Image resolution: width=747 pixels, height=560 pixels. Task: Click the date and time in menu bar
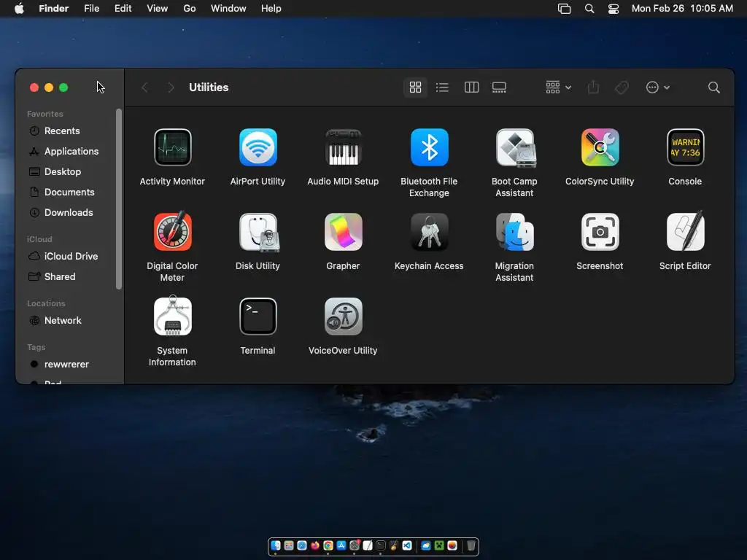[x=682, y=9]
